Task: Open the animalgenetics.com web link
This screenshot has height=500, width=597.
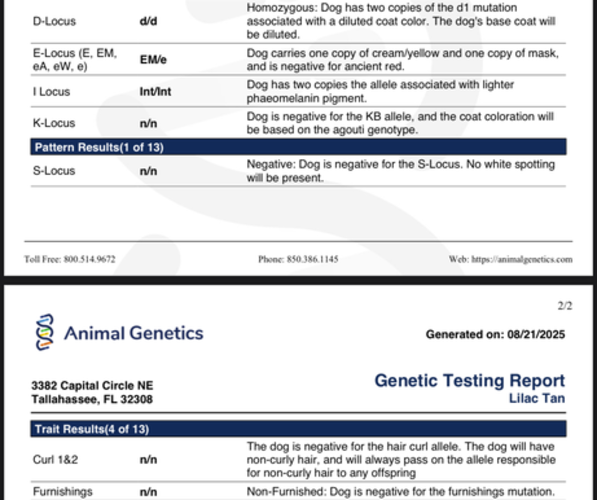Action: (522, 259)
